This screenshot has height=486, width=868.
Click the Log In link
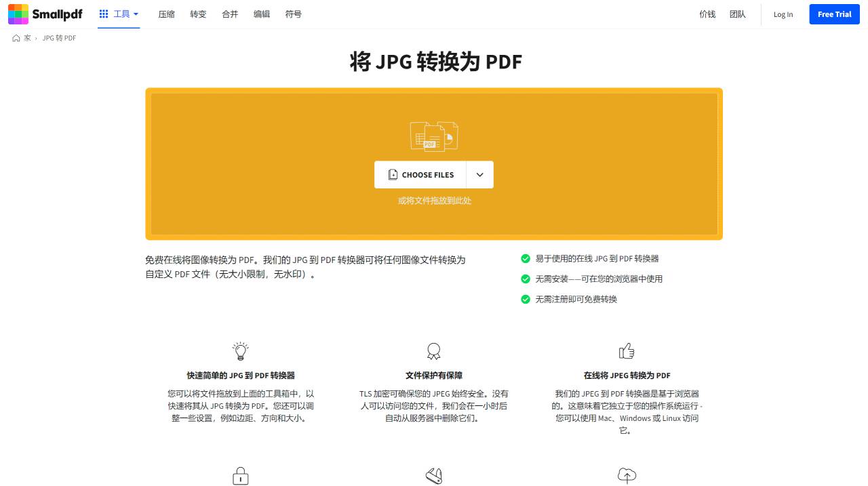click(783, 14)
